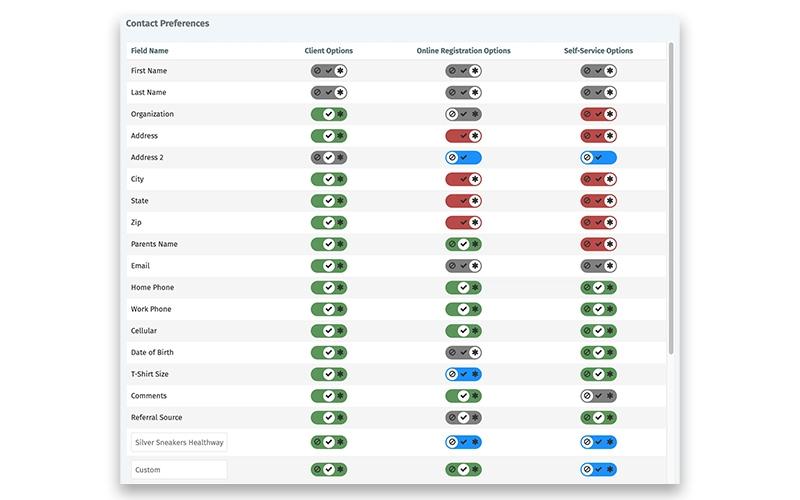This screenshot has width=800, height=500.
Task: Toggle City Self-Service Options switch
Action: (598, 179)
